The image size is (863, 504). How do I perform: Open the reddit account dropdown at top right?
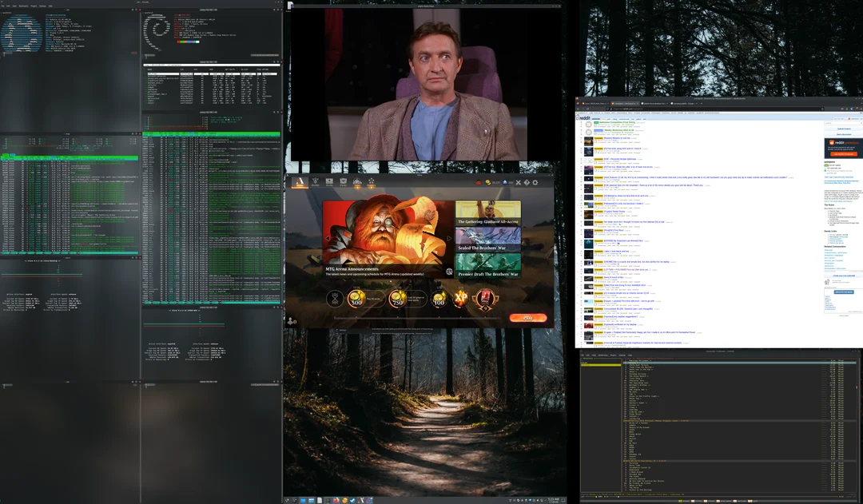(x=852, y=119)
